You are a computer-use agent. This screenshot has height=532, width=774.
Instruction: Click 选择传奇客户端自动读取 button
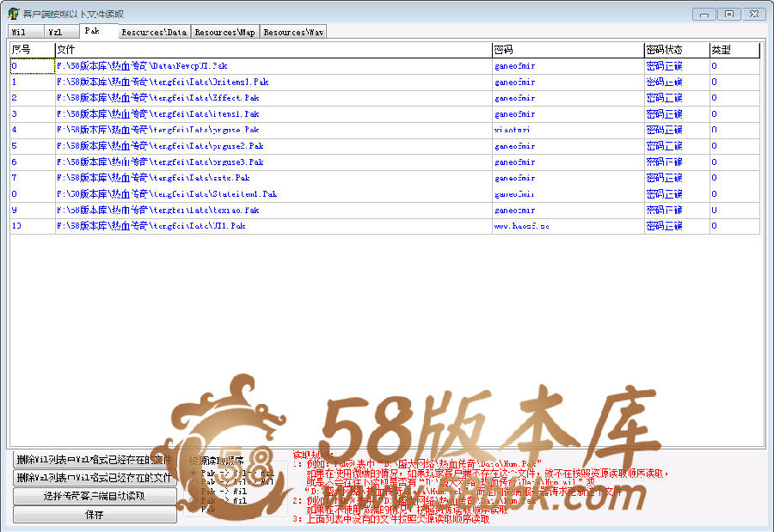pyautogui.click(x=95, y=496)
